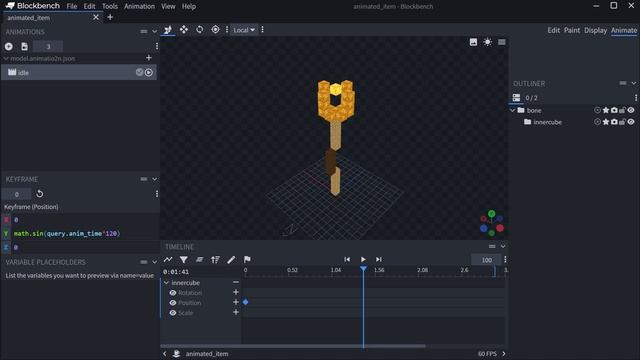Toggle the timeline graph editor icon
Viewport: 640px width, 360px height.
(168, 260)
